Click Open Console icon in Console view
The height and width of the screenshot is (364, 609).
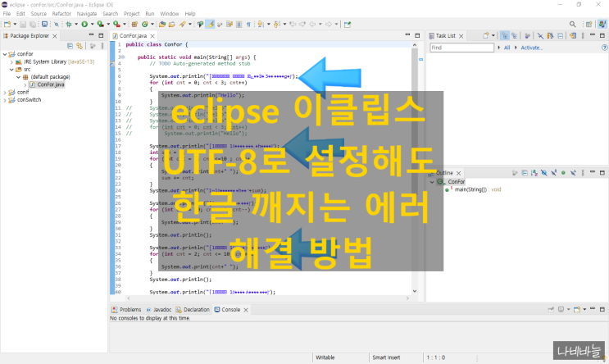(x=577, y=310)
